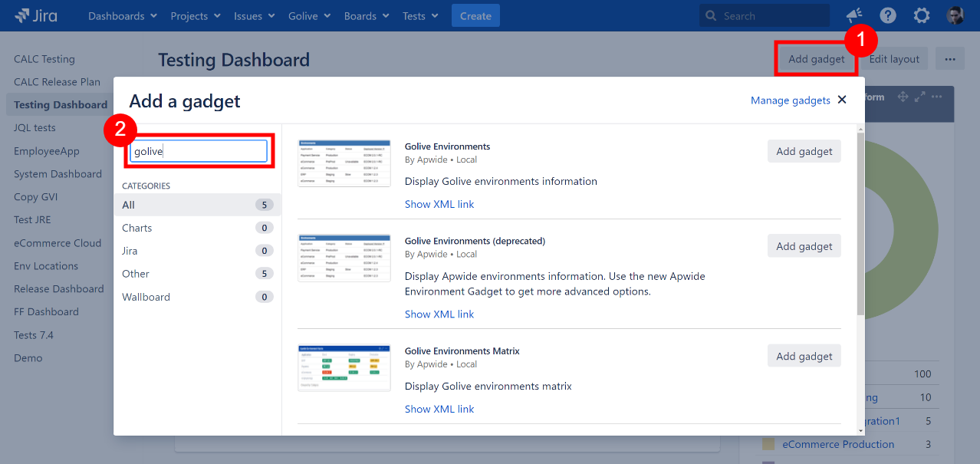980x464 pixels.
Task: Open the Administration gear icon
Action: click(922, 15)
